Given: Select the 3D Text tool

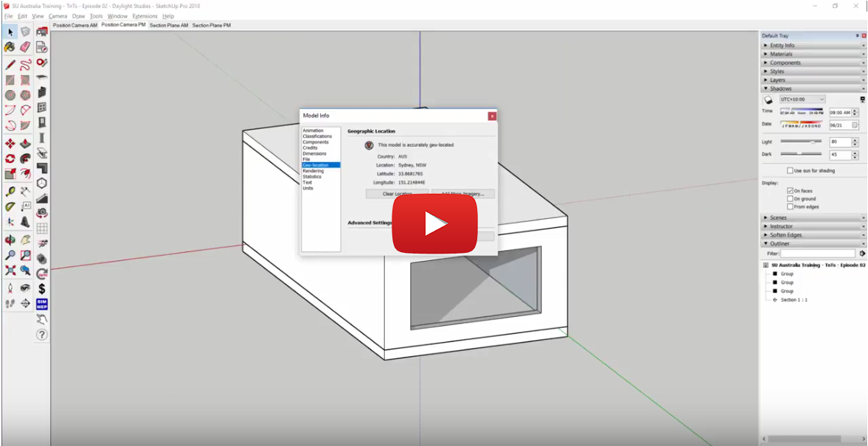Looking at the screenshot, I should pyautogui.click(x=26, y=222).
